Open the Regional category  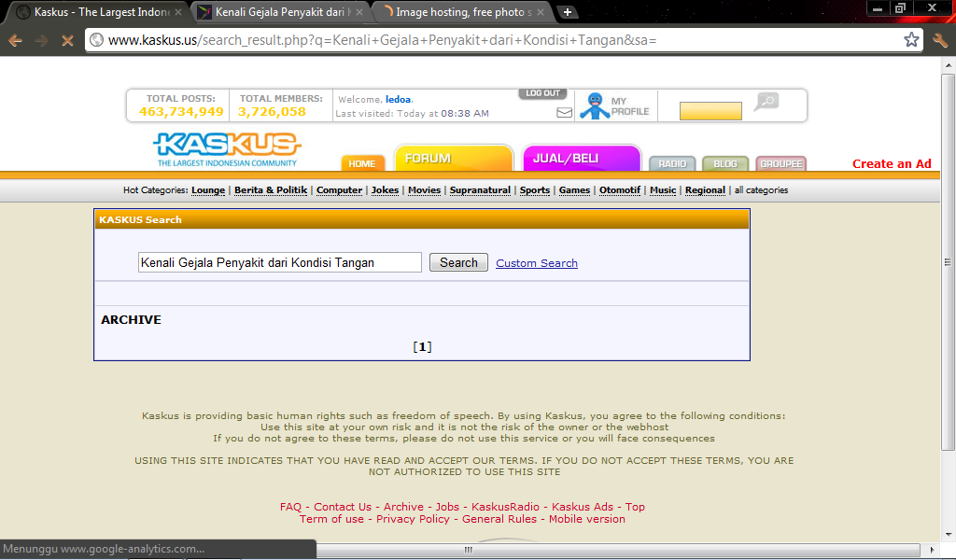pos(705,190)
